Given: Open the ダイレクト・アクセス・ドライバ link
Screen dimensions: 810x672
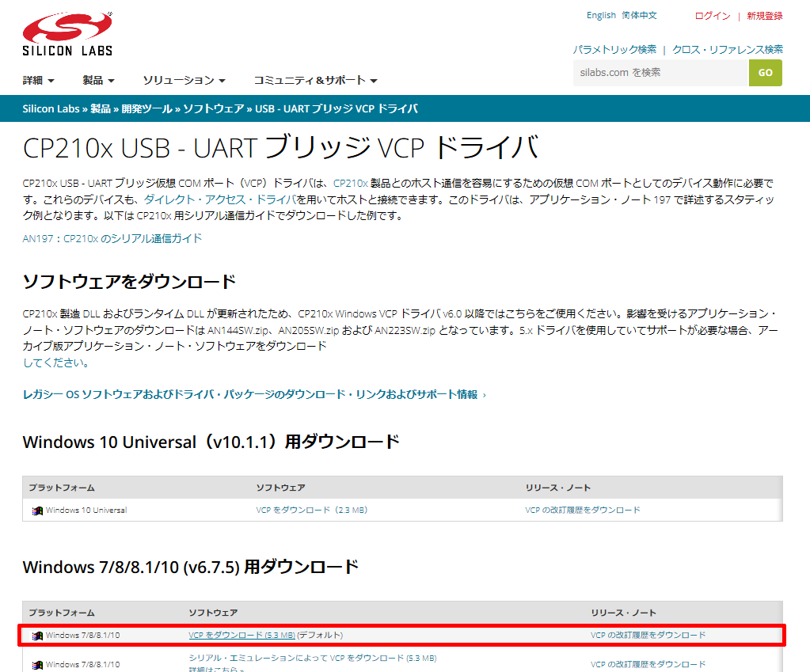Looking at the screenshot, I should (x=220, y=199).
